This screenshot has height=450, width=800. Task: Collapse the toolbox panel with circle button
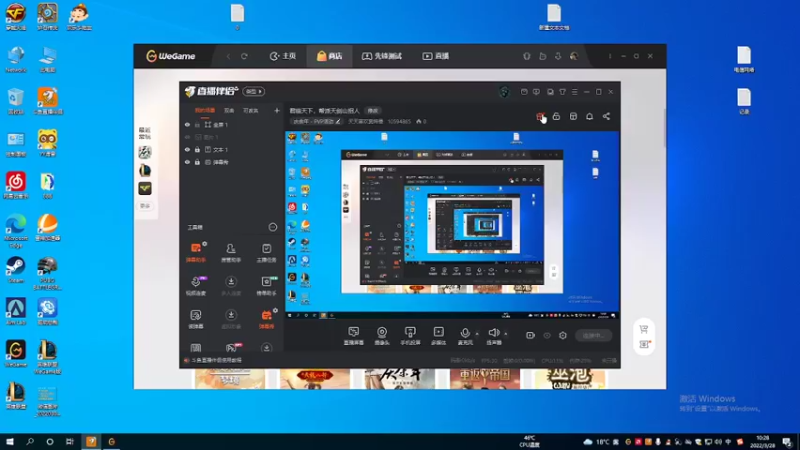point(273,227)
